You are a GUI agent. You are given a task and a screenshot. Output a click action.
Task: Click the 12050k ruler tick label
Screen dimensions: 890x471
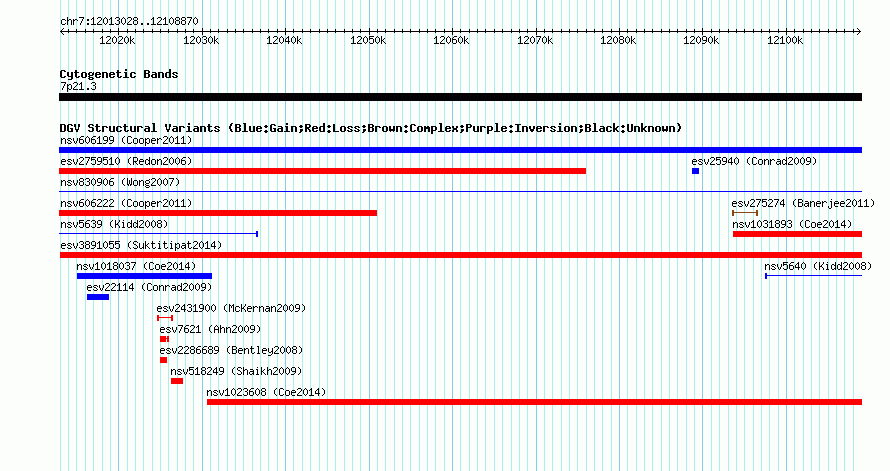368,41
